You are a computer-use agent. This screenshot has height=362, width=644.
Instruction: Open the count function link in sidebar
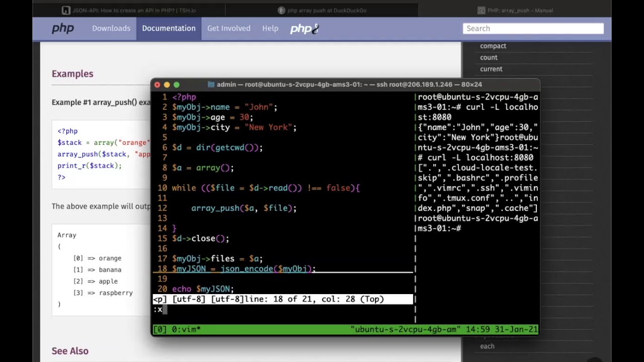point(489,57)
